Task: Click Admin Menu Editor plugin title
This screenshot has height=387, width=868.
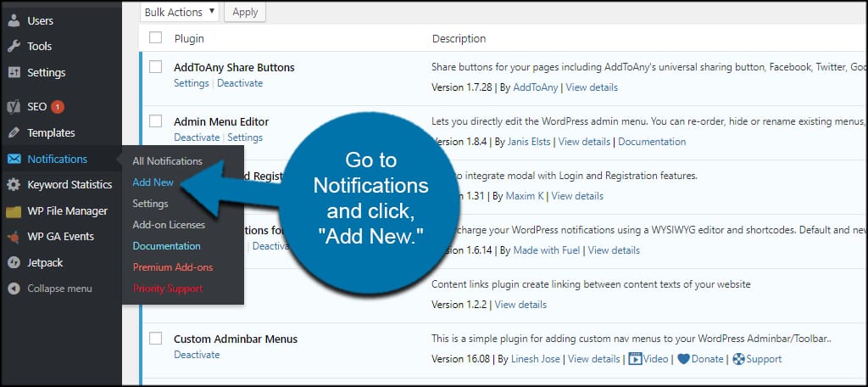Action: click(x=221, y=122)
